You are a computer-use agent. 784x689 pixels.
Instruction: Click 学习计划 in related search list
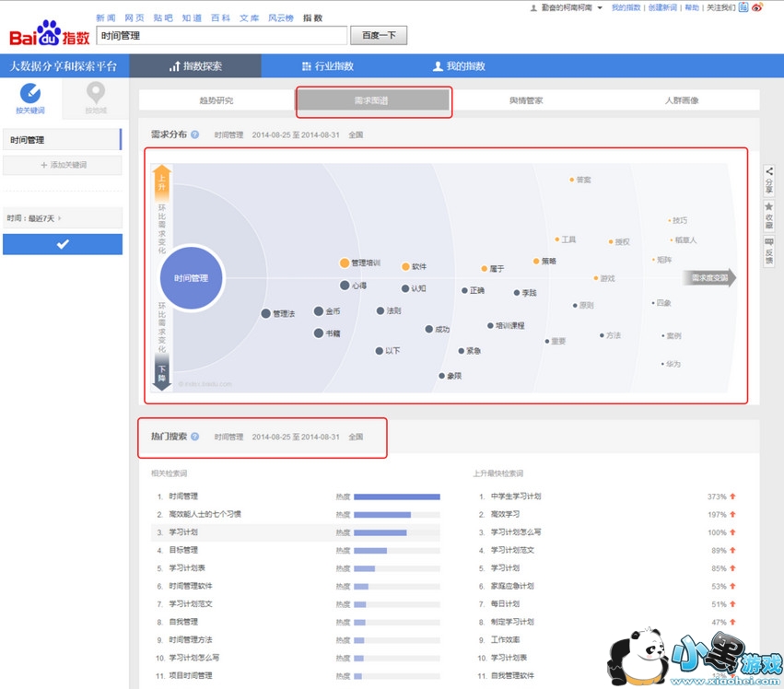tap(183, 532)
